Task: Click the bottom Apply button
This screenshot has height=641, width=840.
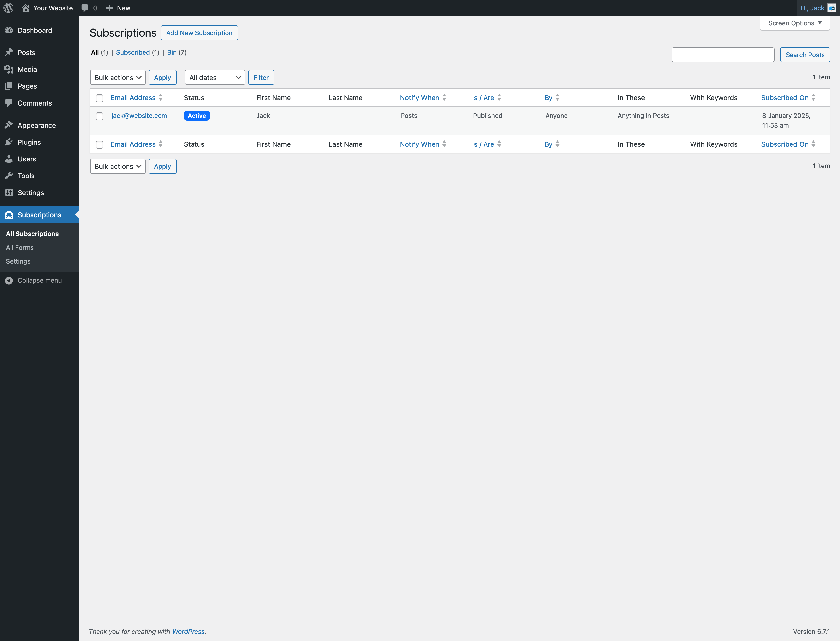Action: 162,166
